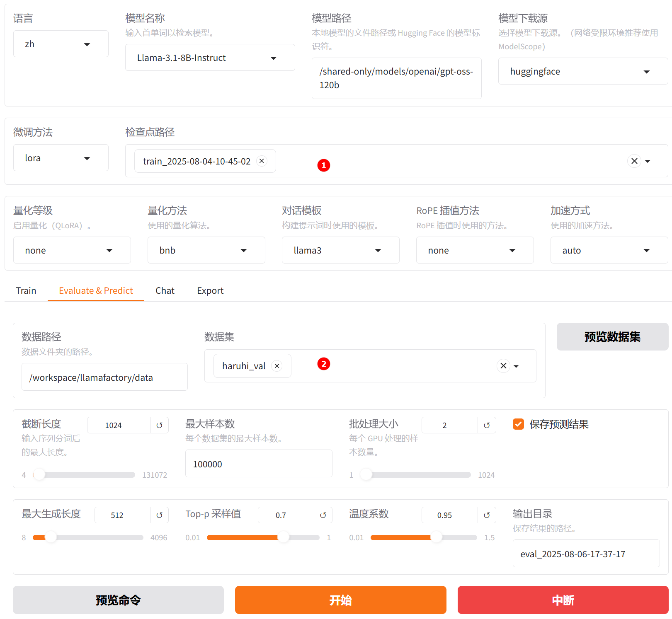Remove the haruhi_val dataset tag
Image resolution: width=672 pixels, height=619 pixels.
[x=277, y=366]
